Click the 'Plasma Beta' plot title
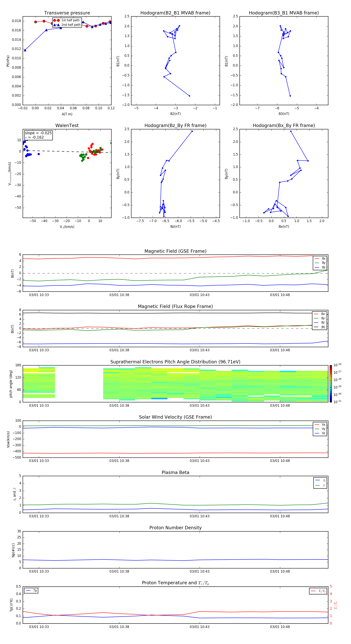 (175, 472)
